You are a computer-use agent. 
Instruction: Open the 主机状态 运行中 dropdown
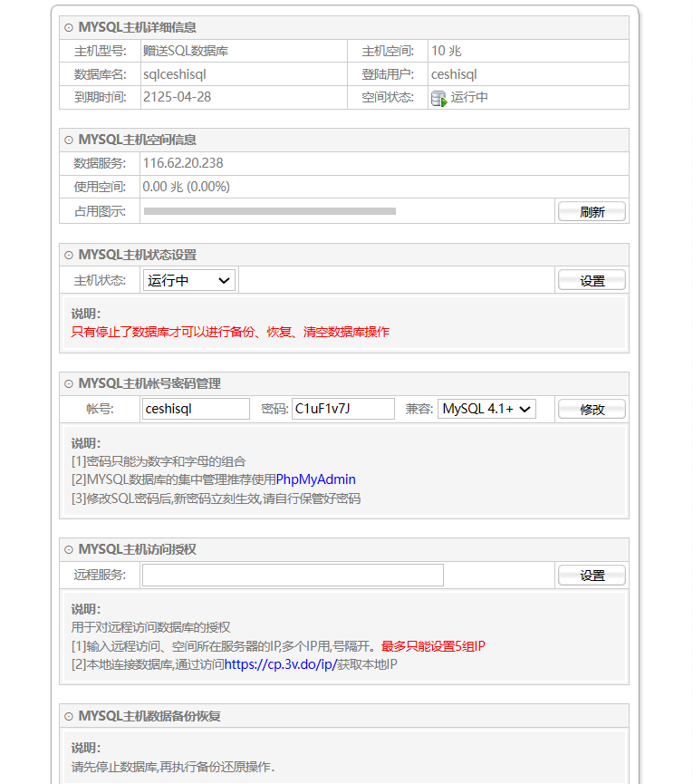click(x=189, y=281)
